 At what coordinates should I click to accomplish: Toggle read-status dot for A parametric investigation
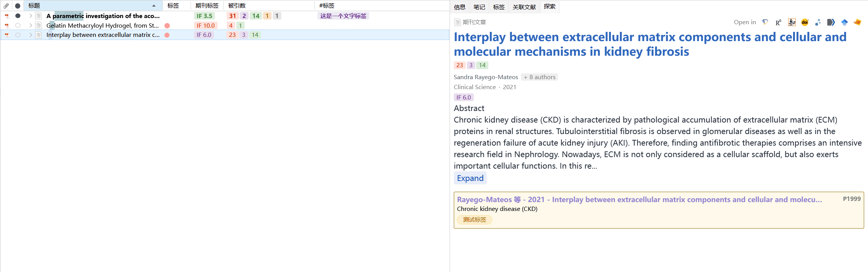(18, 16)
